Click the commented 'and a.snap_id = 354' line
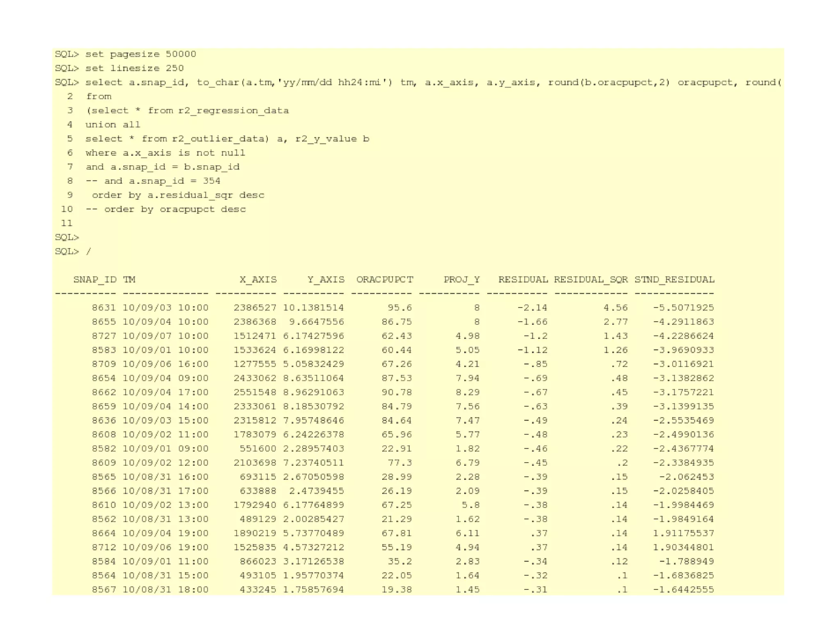The width and height of the screenshot is (840, 630). pyautogui.click(x=153, y=181)
